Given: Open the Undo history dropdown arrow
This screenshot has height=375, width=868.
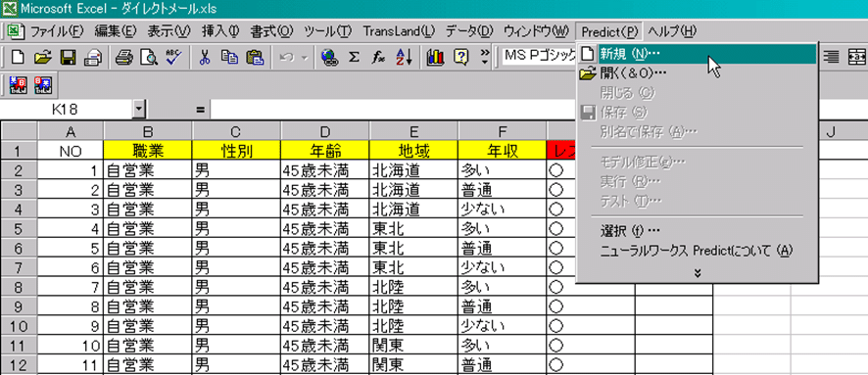Looking at the screenshot, I should (x=305, y=58).
